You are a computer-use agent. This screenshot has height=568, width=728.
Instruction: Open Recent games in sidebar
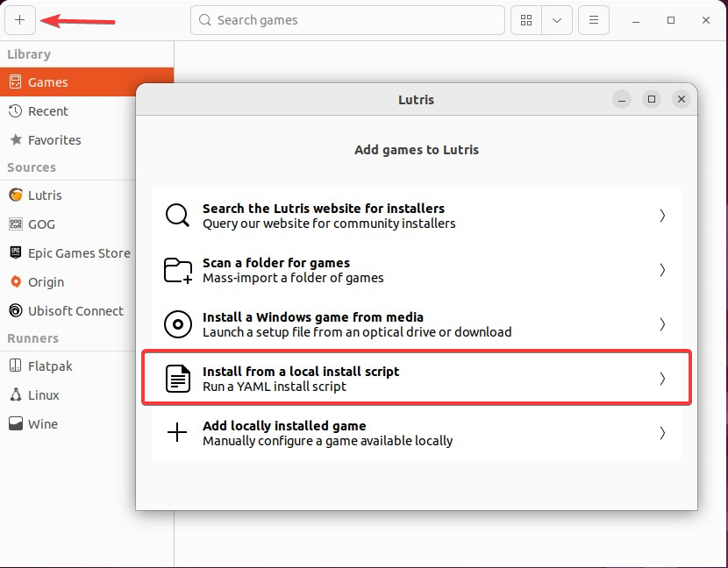47,111
